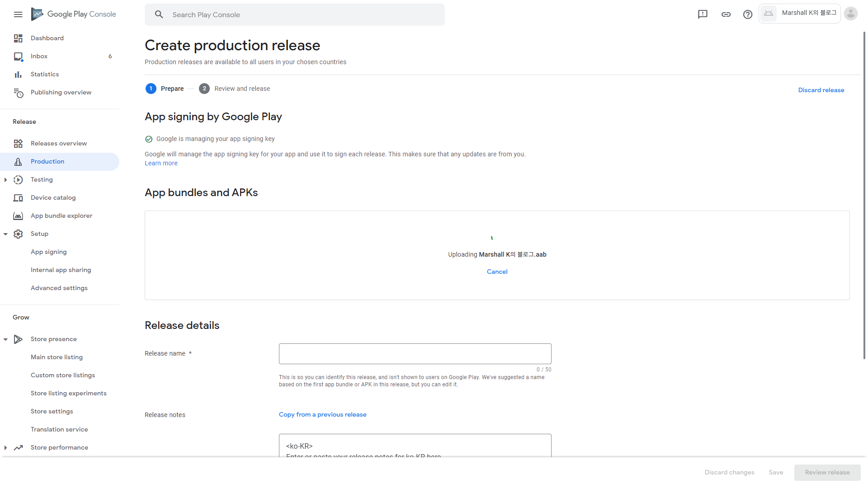Click the Publishing overview icon
This screenshot has height=488, width=868.
18,93
